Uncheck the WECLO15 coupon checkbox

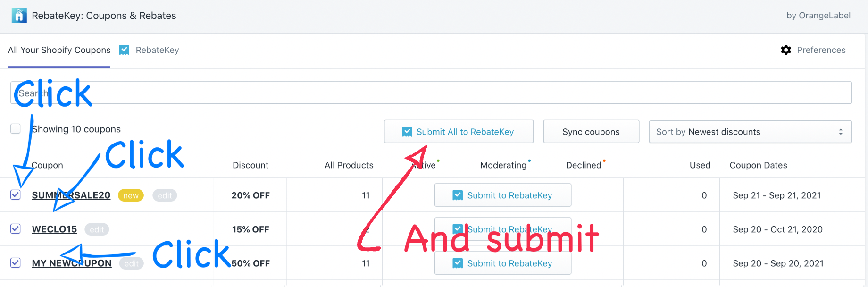pyautogui.click(x=16, y=229)
